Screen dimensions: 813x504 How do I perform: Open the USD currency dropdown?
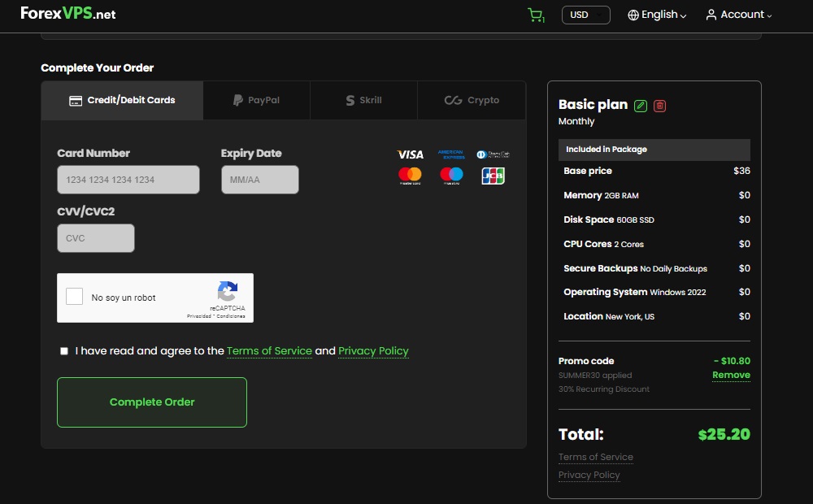585,15
